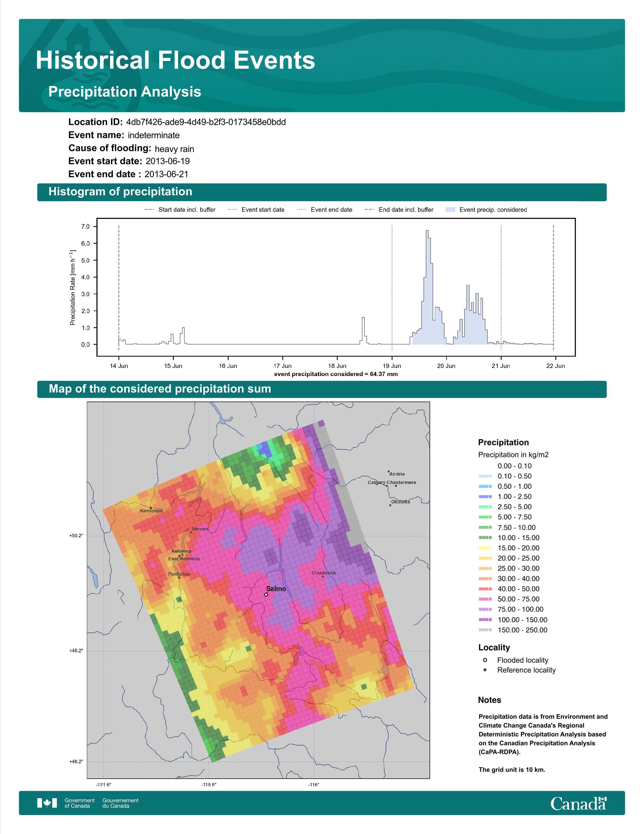The image size is (644, 834).
Task: Click the Reference locality legend dot symbol
Action: (485, 670)
